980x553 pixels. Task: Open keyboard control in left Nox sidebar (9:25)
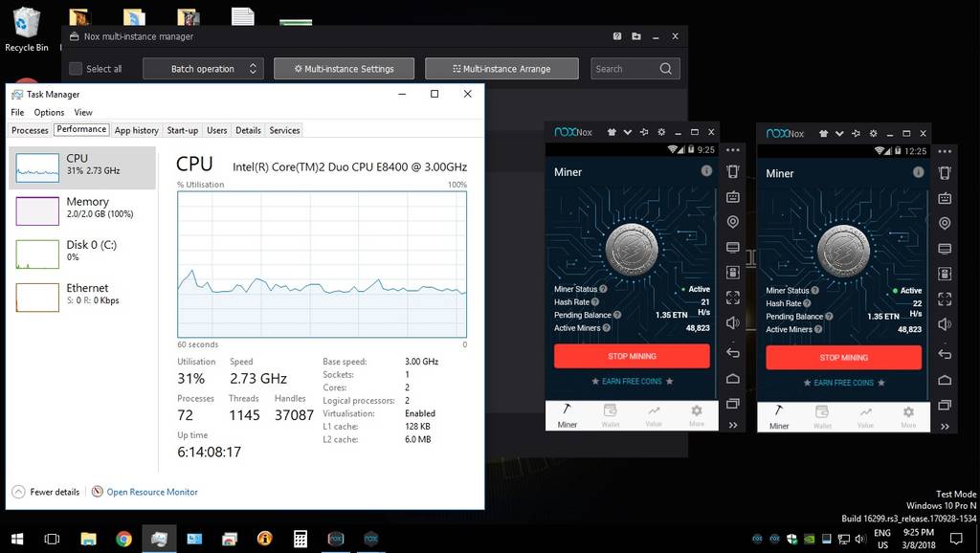[733, 197]
